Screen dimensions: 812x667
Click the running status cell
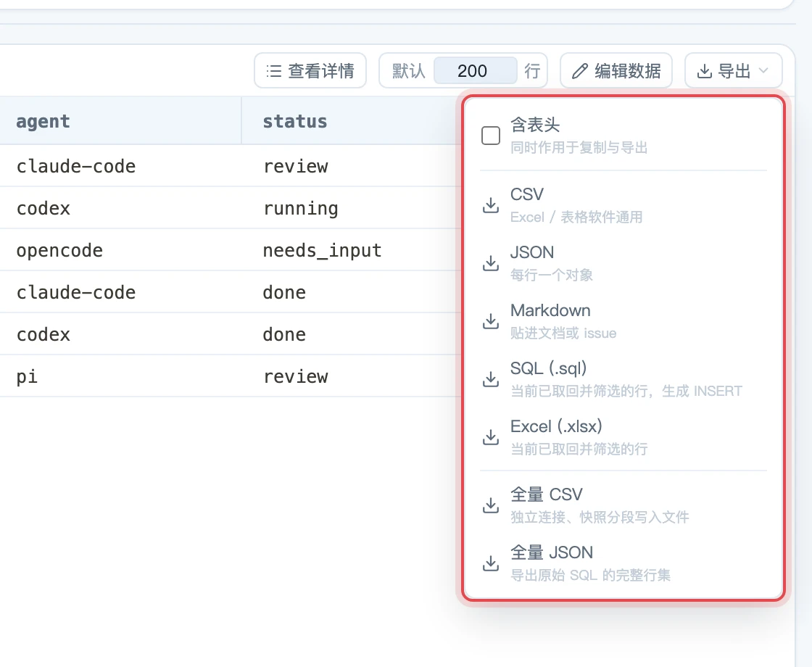click(300, 208)
